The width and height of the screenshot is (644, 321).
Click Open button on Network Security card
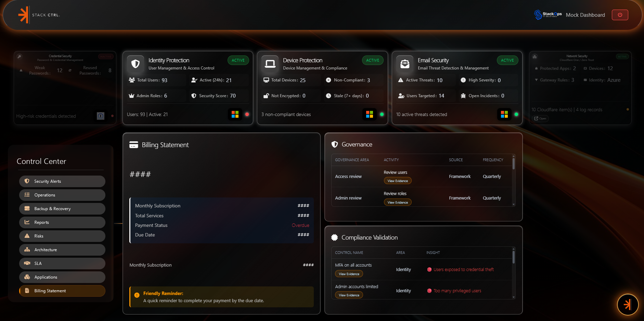[x=540, y=118]
